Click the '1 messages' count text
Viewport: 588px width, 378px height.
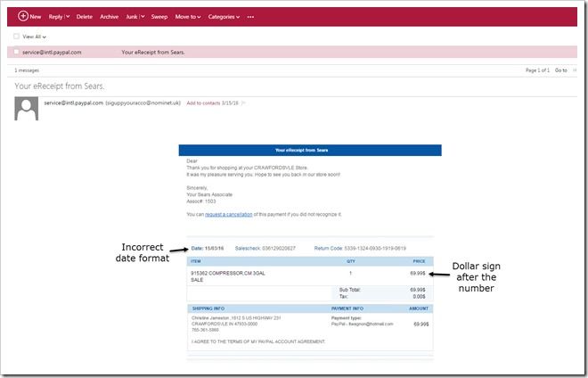pos(27,70)
